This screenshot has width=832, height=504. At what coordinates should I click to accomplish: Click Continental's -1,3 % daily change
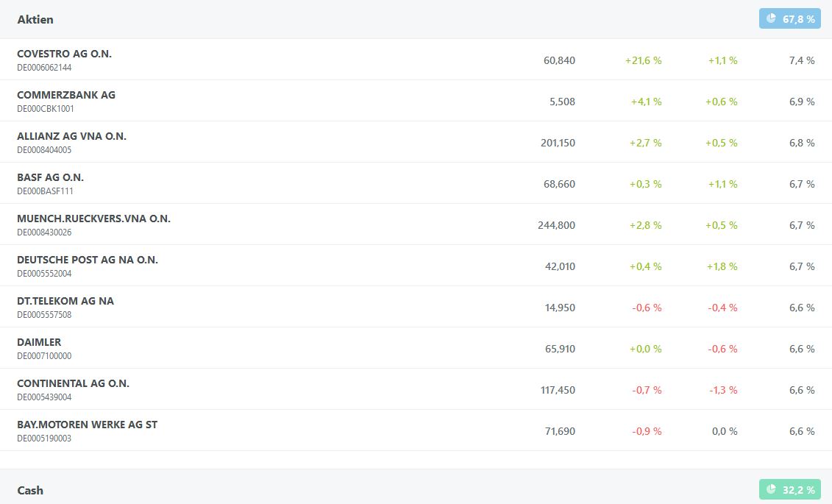click(723, 390)
